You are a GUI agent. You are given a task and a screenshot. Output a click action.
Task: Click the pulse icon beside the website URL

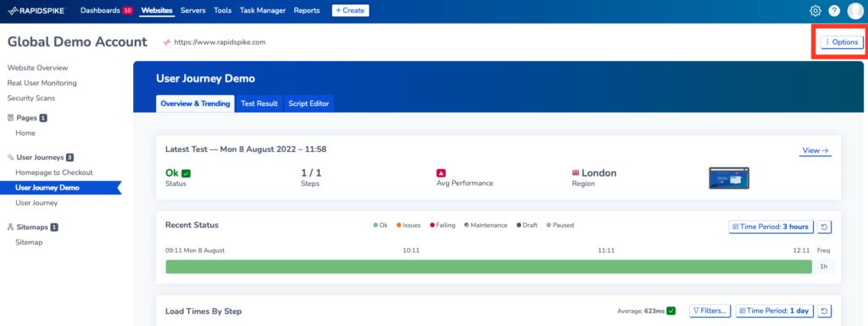[167, 42]
